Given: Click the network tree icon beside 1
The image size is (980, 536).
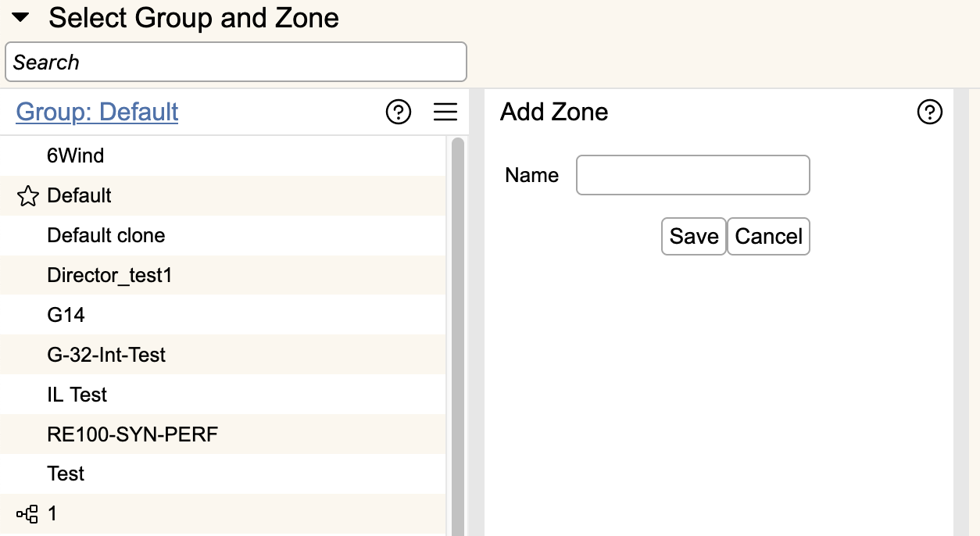Looking at the screenshot, I should (27, 514).
